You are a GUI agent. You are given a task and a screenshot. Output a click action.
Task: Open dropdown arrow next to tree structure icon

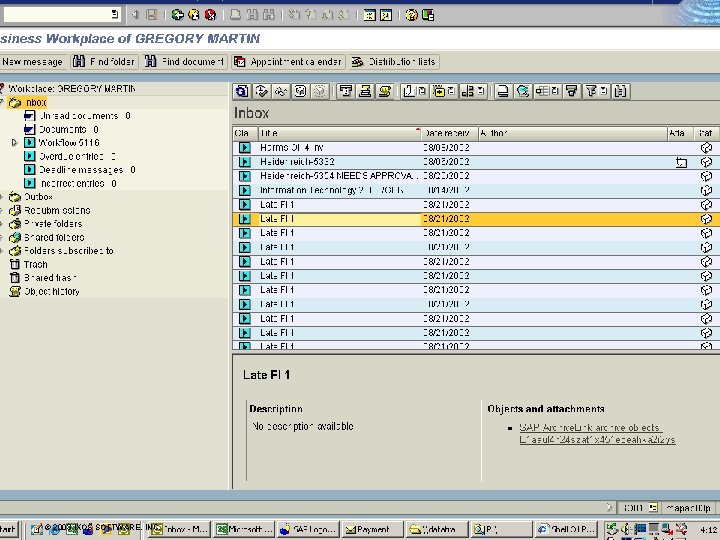481,91
